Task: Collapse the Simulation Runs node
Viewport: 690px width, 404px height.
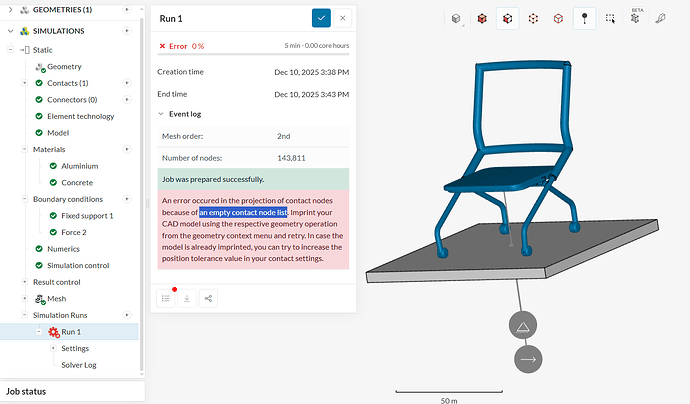Action: (25, 315)
